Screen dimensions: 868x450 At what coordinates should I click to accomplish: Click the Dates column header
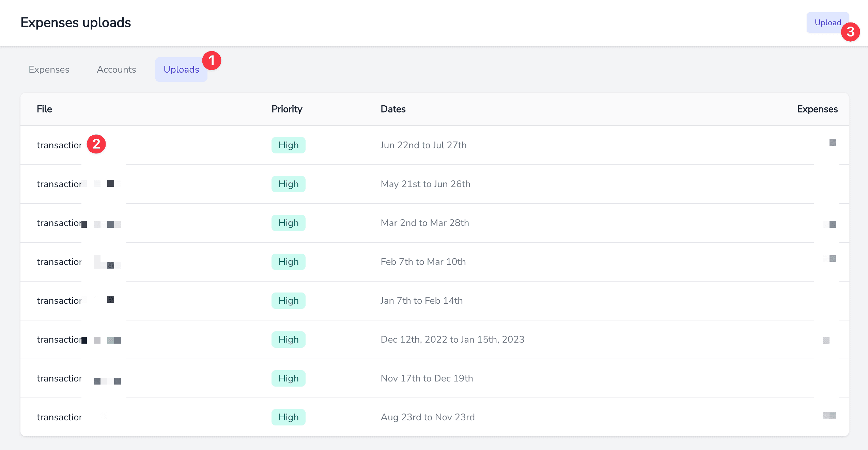pos(393,109)
